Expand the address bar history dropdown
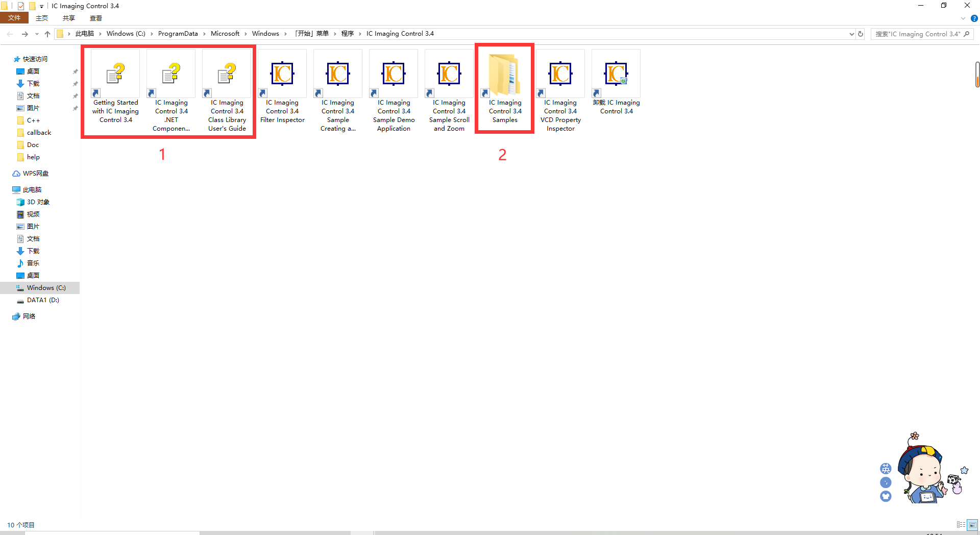The image size is (980, 535). pyautogui.click(x=851, y=34)
